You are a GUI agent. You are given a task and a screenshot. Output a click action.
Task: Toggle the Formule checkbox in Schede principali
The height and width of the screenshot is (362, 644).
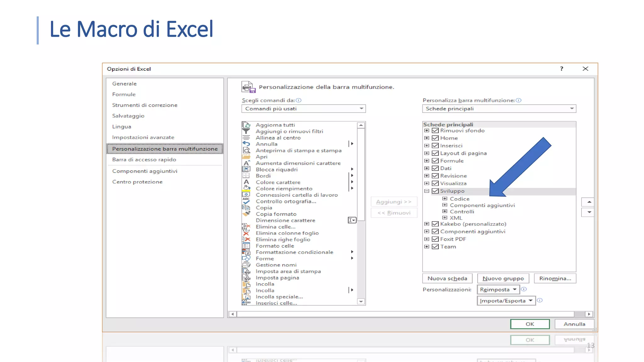pos(435,161)
